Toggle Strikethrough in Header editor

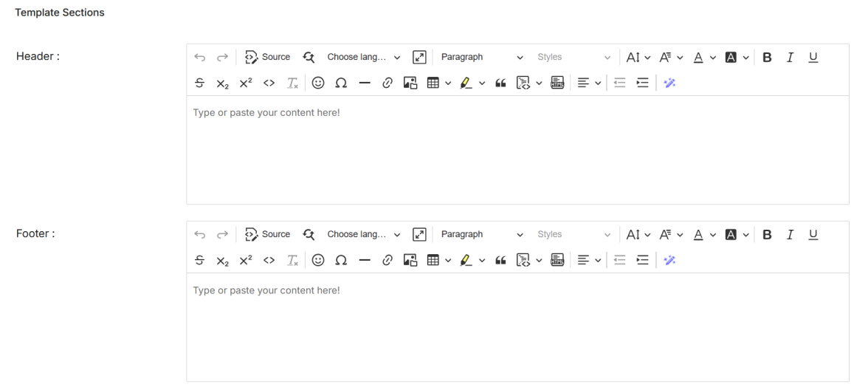click(200, 83)
